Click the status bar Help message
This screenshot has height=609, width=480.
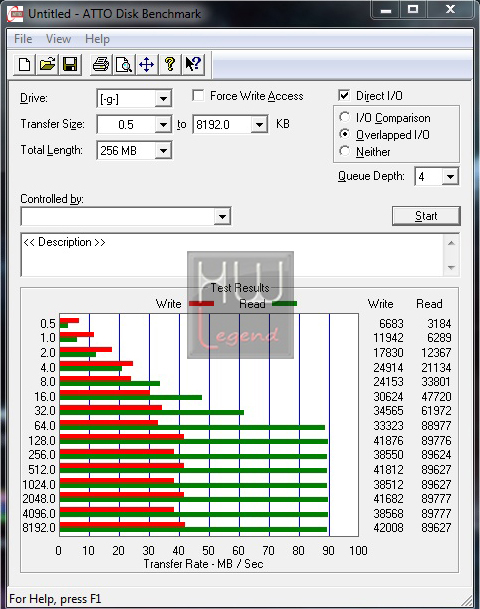pyautogui.click(x=55, y=599)
